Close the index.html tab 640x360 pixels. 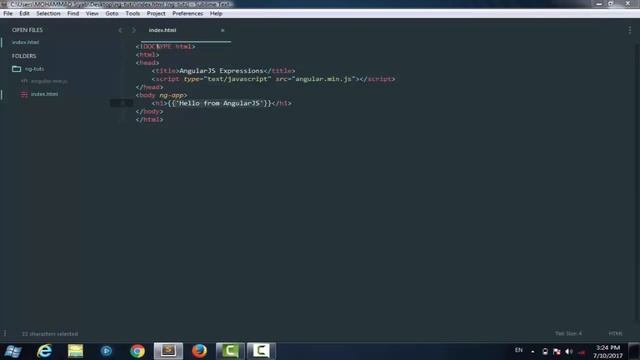click(x=222, y=30)
